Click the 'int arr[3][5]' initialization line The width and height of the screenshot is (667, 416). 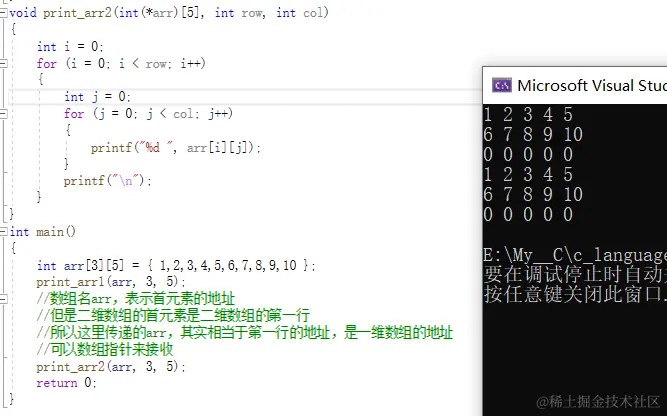tap(177, 265)
